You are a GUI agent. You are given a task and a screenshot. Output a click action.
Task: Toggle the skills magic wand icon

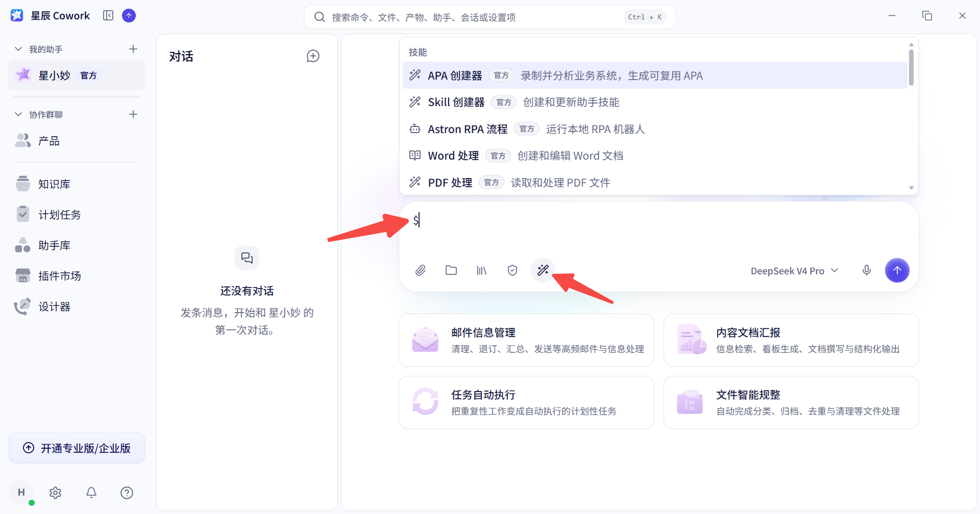(543, 270)
